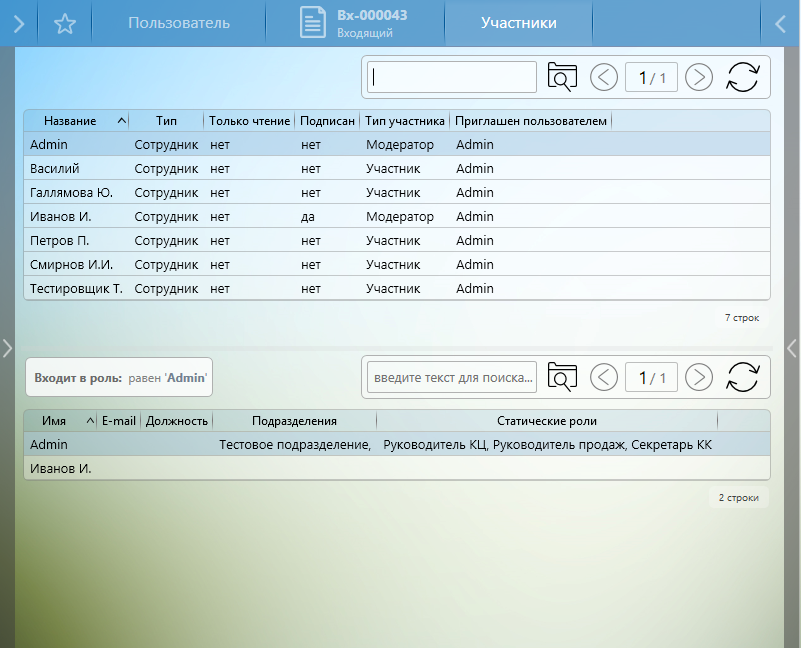Refresh the upper participants table
The image size is (801, 648).
tap(743, 77)
